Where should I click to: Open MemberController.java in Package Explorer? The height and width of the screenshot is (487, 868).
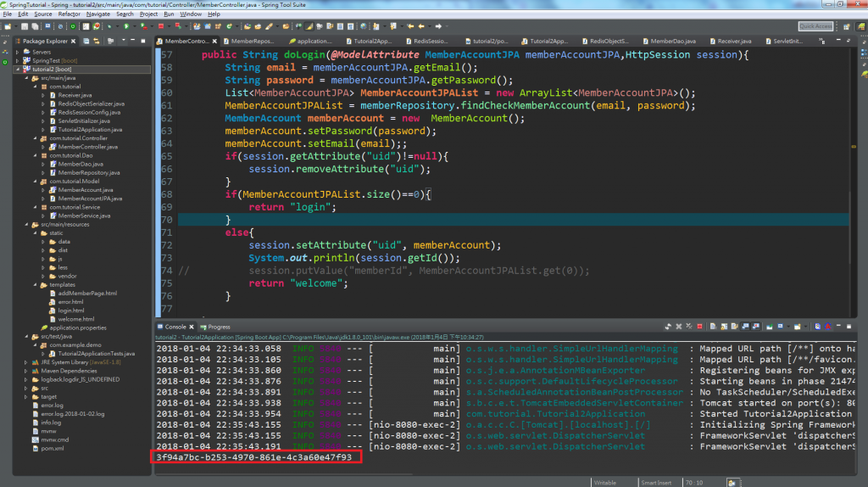click(x=87, y=147)
